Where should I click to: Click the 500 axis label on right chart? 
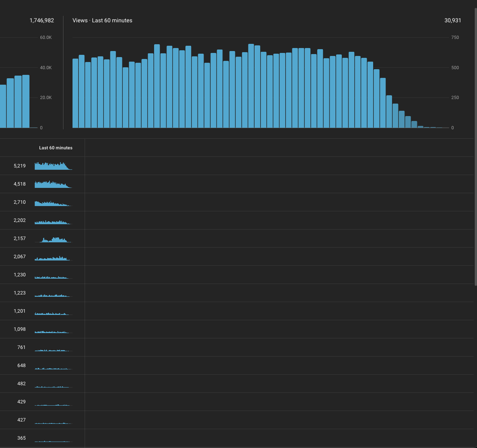[455, 68]
